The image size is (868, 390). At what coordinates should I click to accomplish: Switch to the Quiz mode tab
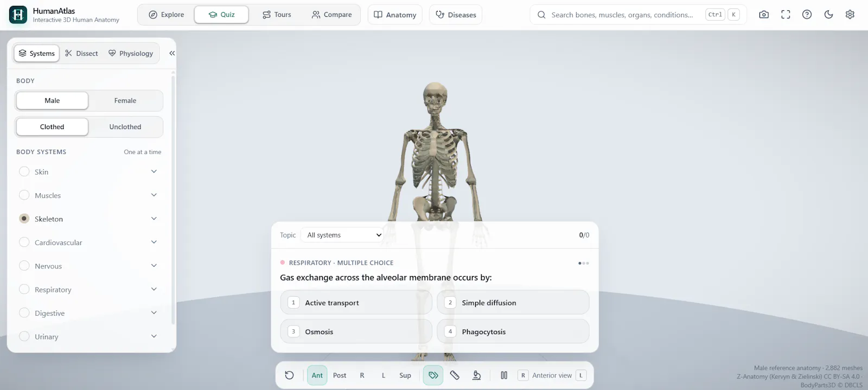click(221, 15)
